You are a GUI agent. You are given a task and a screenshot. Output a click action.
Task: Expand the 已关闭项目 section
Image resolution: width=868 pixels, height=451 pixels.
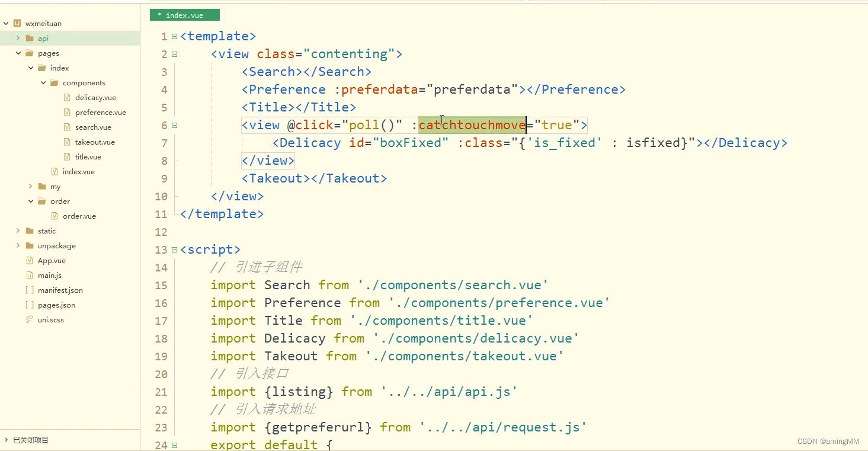coord(6,440)
